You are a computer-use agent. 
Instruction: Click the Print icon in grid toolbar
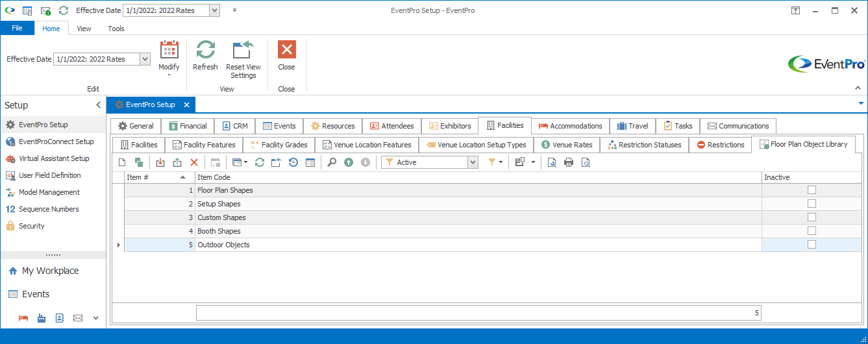(569, 162)
